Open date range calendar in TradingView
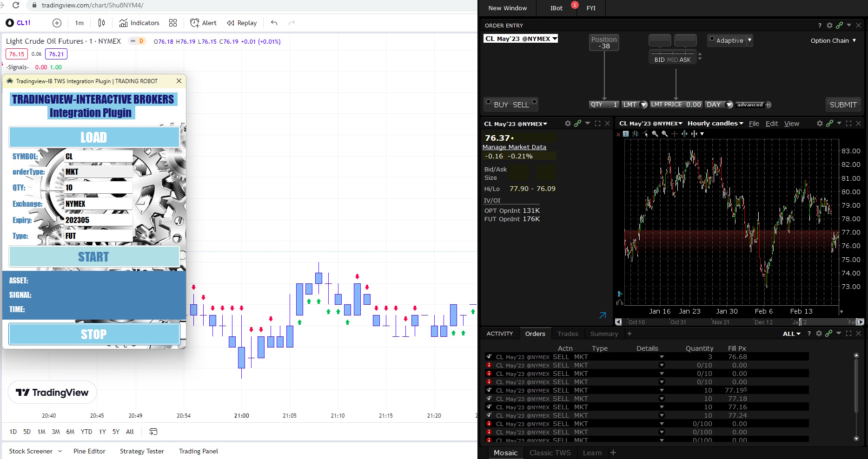The width and height of the screenshot is (868, 459). [x=153, y=432]
